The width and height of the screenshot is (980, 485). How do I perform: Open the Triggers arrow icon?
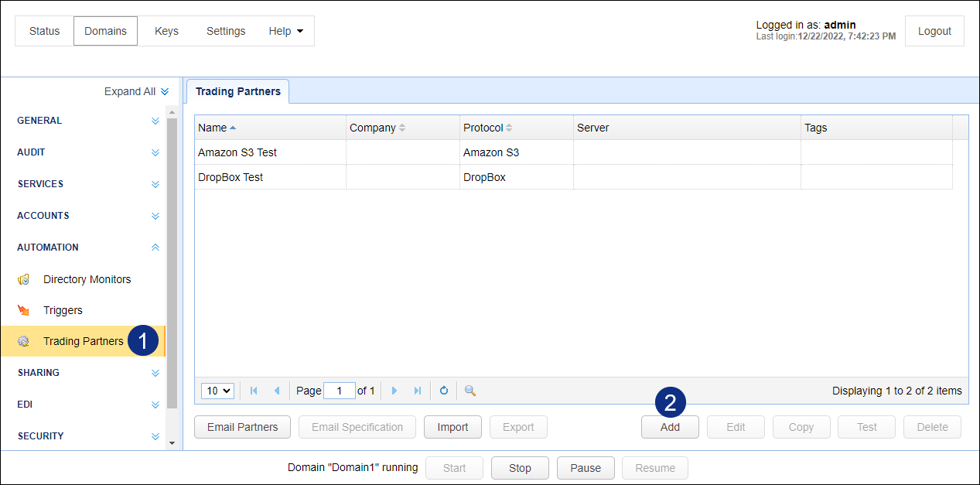coord(23,310)
